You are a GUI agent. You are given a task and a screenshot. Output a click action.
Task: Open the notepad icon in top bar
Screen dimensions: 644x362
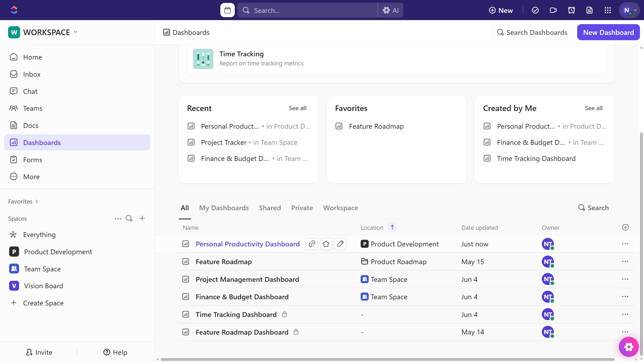[x=589, y=10]
